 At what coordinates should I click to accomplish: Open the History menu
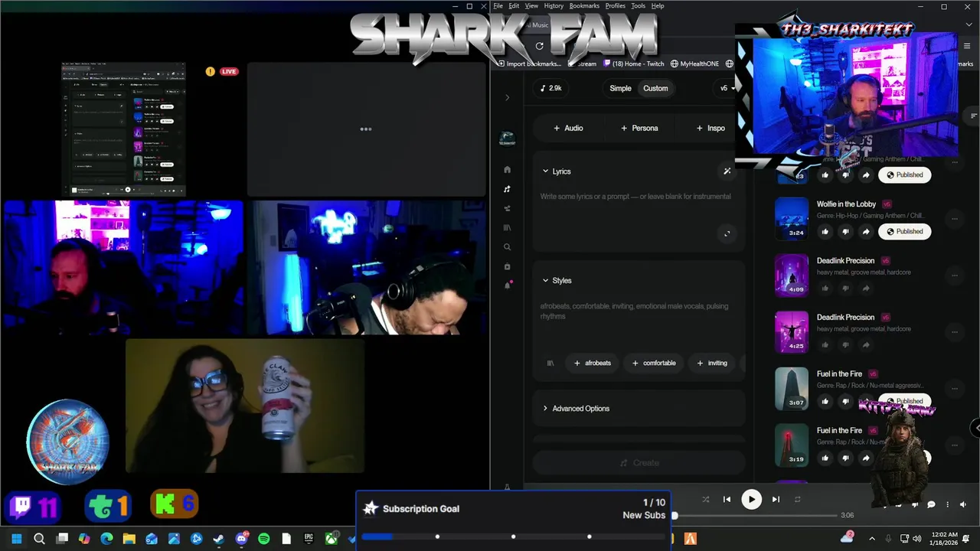[x=554, y=6]
